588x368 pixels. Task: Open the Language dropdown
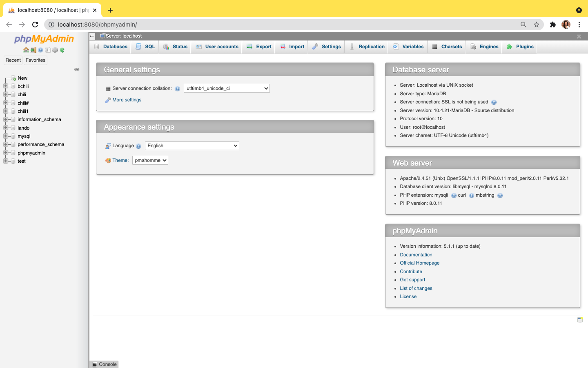(192, 146)
